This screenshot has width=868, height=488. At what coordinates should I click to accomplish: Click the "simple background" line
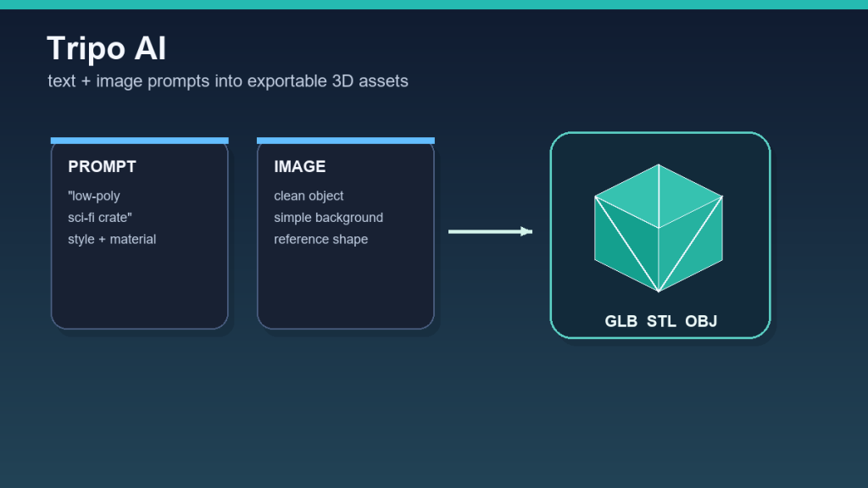(328, 218)
